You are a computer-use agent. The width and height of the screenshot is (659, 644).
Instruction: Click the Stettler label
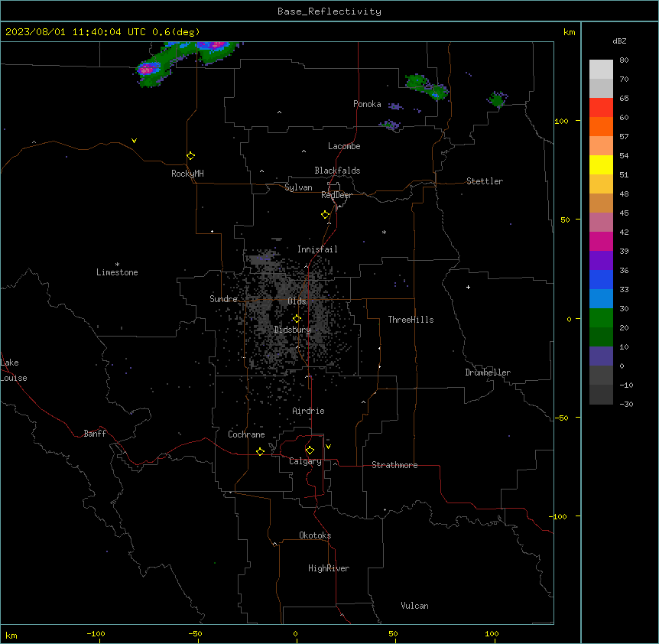point(485,181)
